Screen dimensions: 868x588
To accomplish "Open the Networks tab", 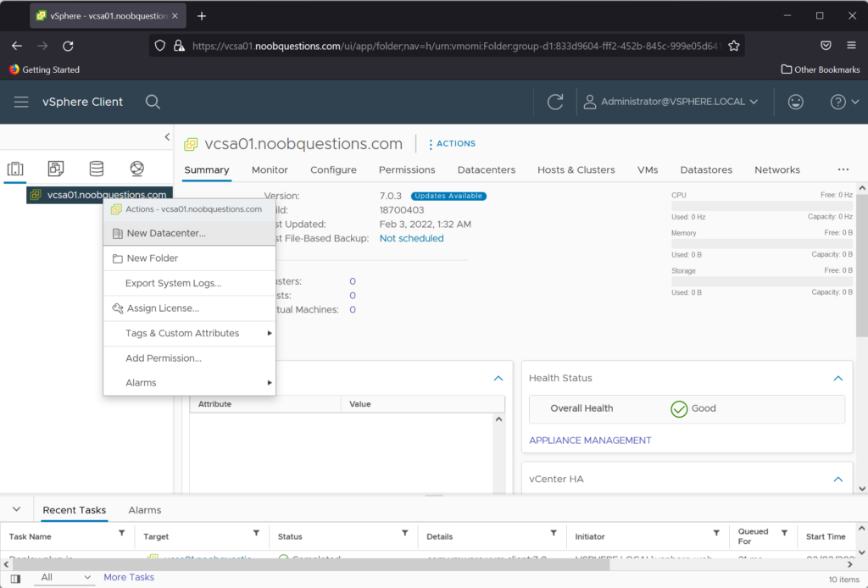I will point(777,170).
